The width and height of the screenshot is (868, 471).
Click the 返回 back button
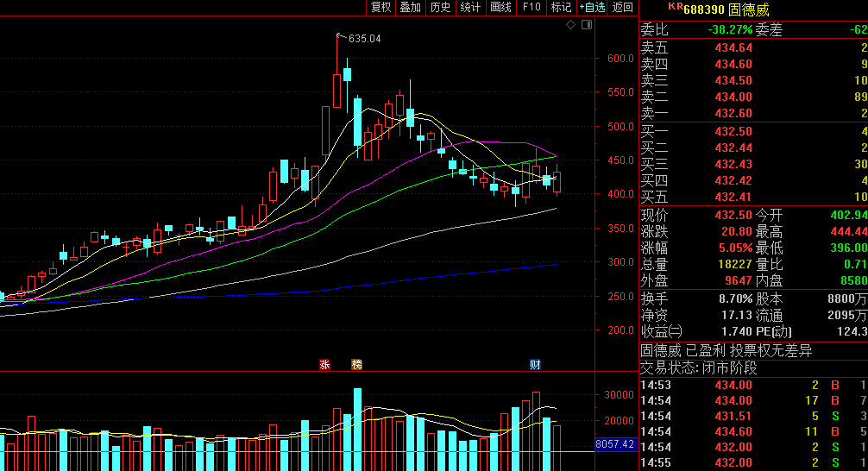point(622,8)
